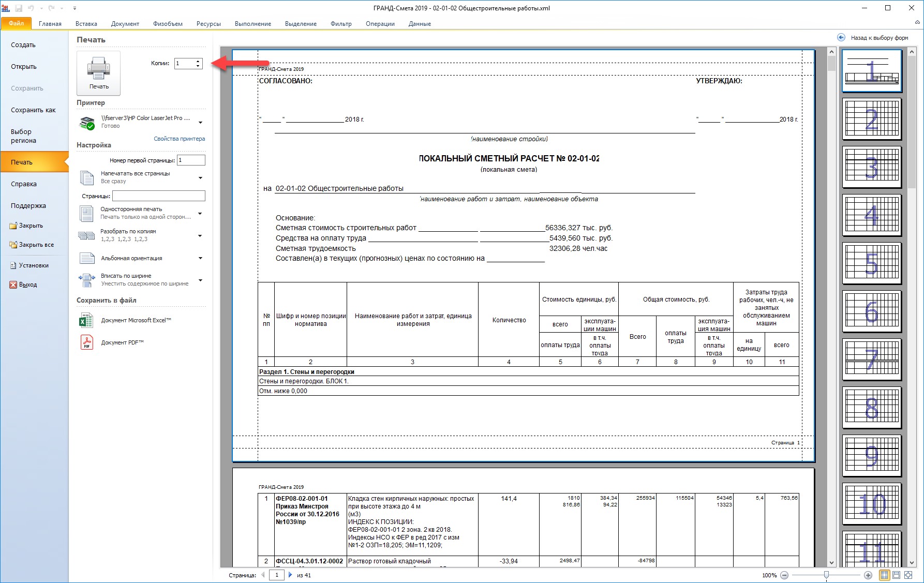Open the Файл tab
Screen dimensions: 924x583
point(16,23)
